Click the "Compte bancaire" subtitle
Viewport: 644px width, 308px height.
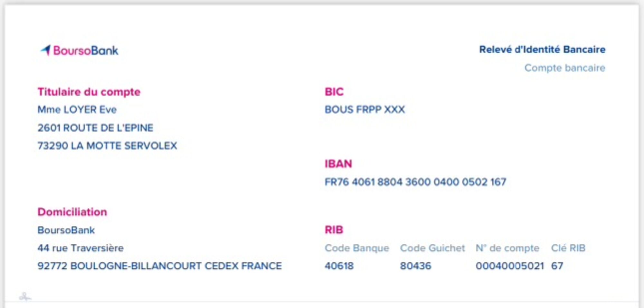564,68
